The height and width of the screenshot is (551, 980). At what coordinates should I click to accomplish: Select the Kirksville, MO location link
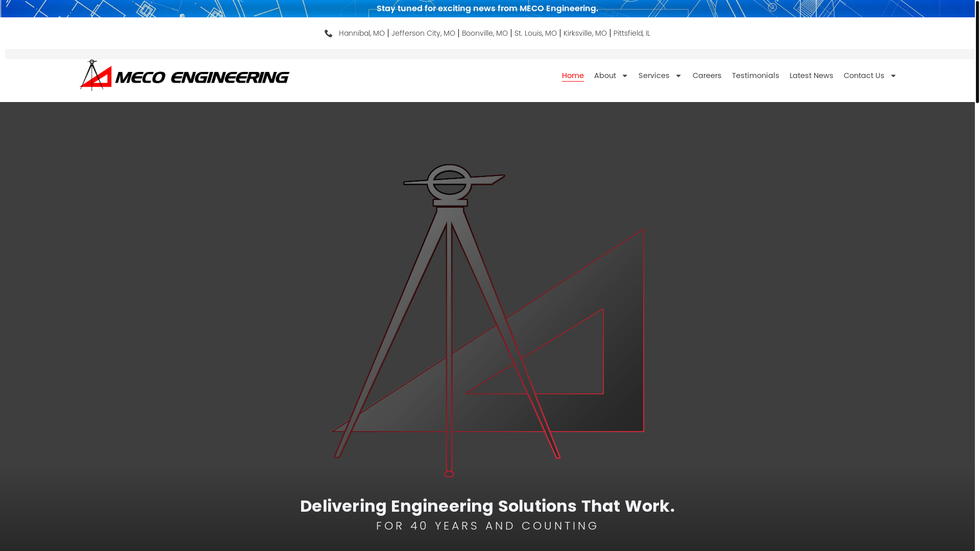(585, 33)
